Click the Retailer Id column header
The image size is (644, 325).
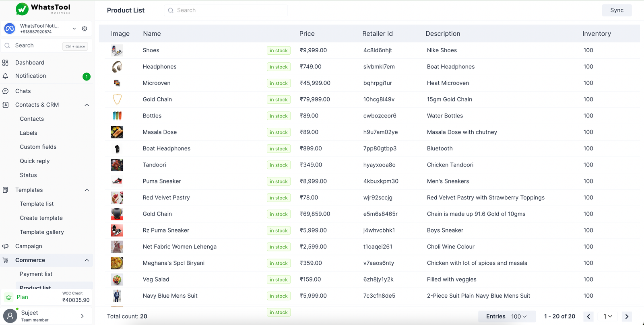click(x=378, y=34)
